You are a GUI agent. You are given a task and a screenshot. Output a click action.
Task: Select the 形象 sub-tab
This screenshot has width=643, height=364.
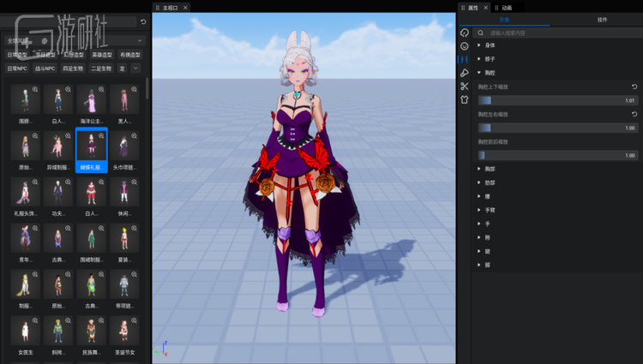[x=504, y=20]
